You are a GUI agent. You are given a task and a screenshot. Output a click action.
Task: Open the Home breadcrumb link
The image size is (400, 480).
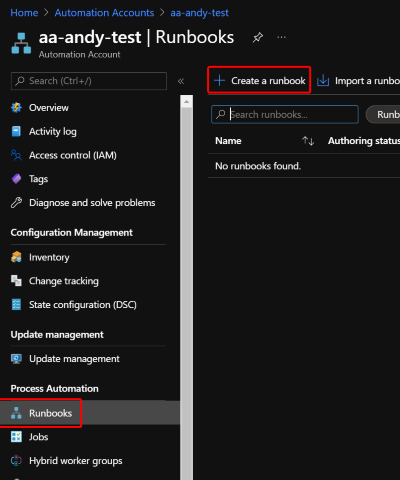pos(24,13)
